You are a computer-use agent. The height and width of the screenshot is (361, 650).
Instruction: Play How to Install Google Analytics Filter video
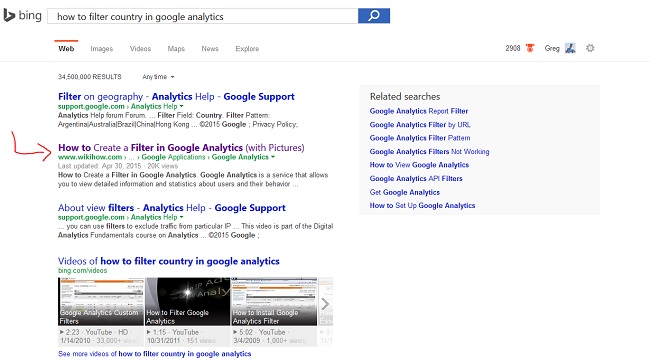[x=274, y=301]
